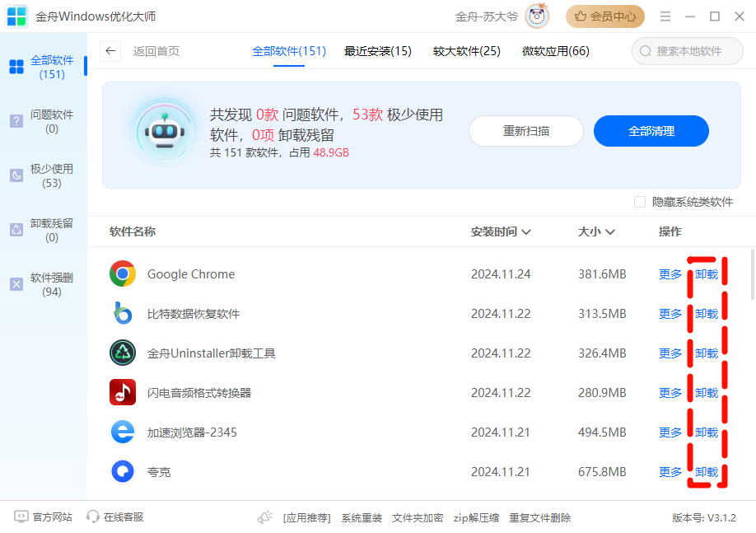Image resolution: width=756 pixels, height=533 pixels.
Task: Click the 软件名称 column header
Action: point(133,232)
